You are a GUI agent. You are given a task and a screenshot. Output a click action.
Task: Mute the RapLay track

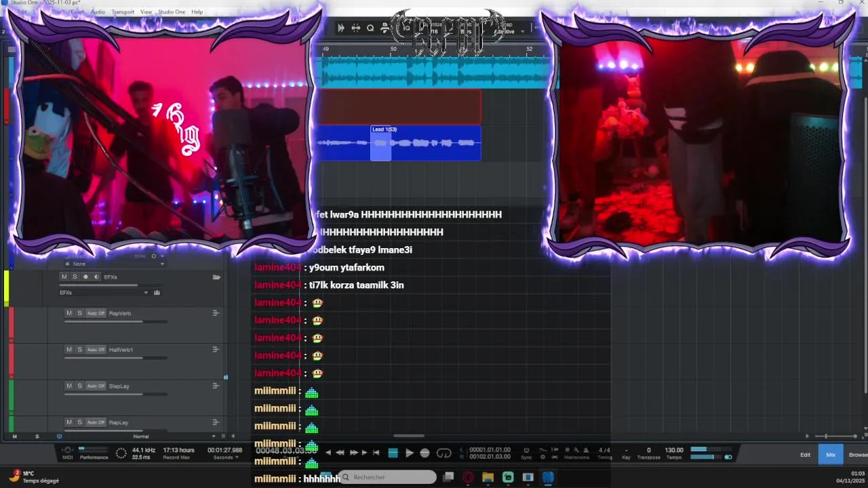coord(69,422)
